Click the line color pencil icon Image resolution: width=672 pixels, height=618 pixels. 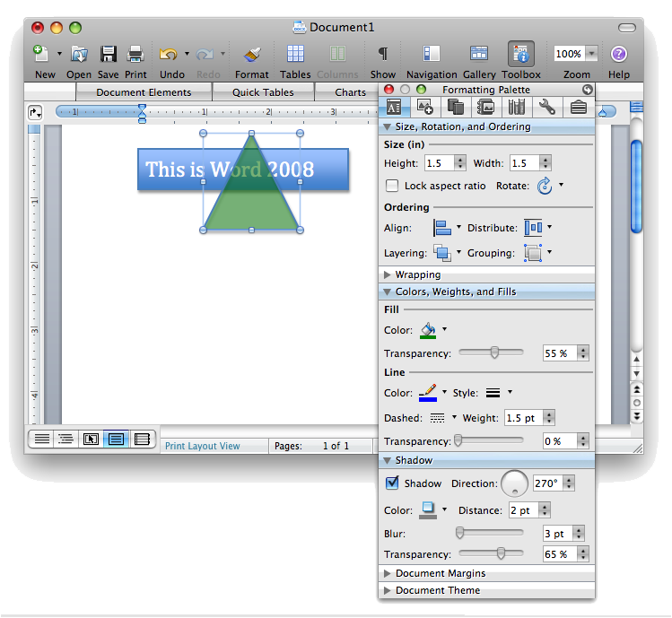click(x=428, y=393)
